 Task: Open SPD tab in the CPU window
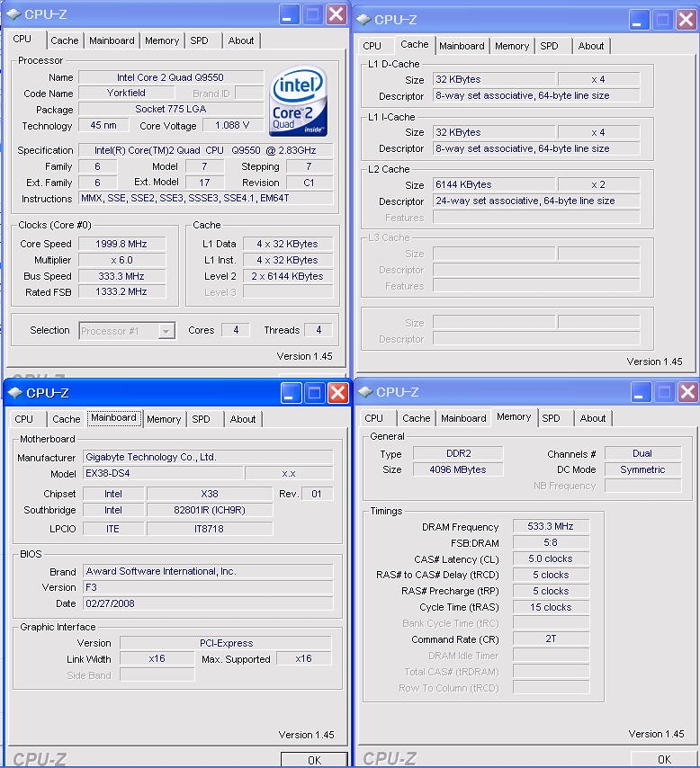(x=199, y=40)
